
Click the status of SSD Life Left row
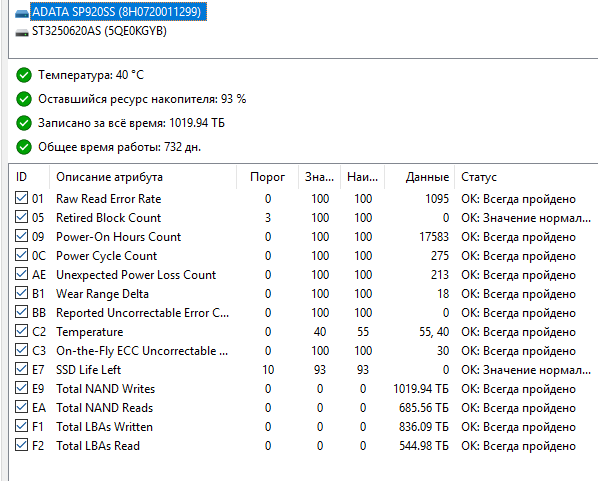coord(526,370)
